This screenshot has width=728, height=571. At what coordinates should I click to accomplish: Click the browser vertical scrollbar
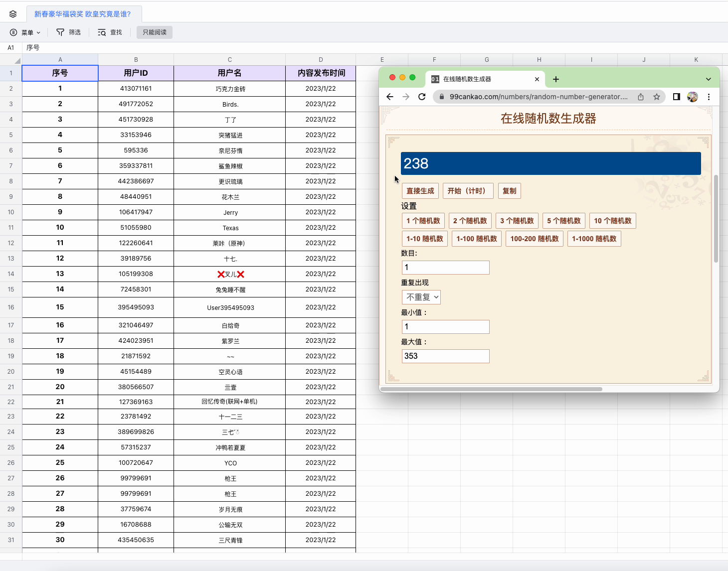[x=716, y=218]
